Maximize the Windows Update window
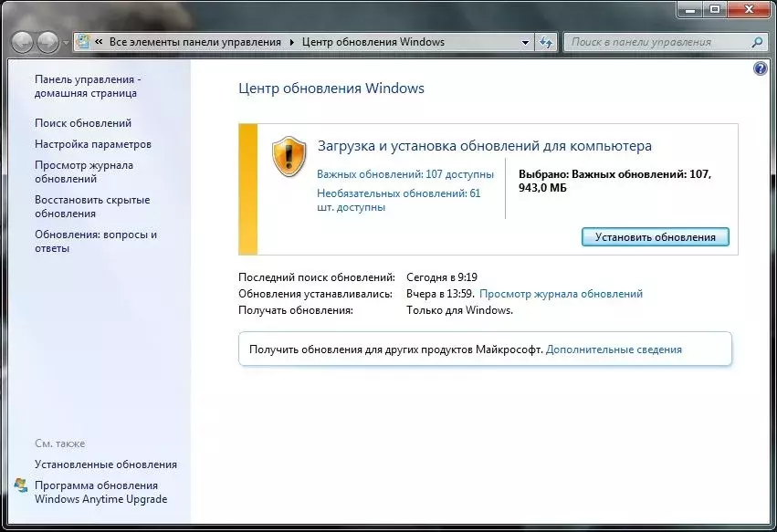777x532 pixels. point(715,9)
